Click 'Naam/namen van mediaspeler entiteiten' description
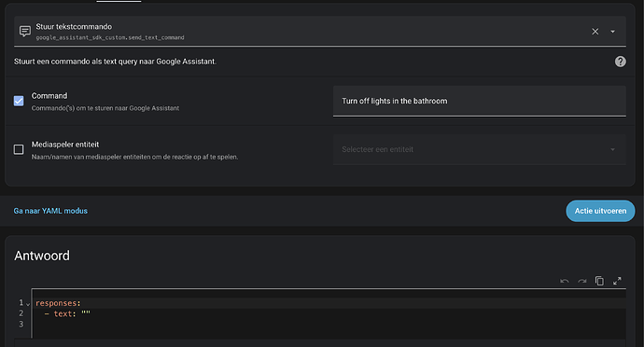644x347 pixels. point(134,157)
